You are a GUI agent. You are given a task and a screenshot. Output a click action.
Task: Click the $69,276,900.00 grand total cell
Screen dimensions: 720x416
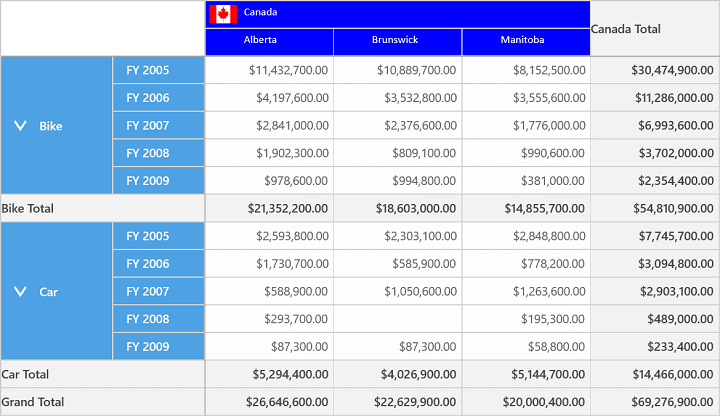[655, 402]
